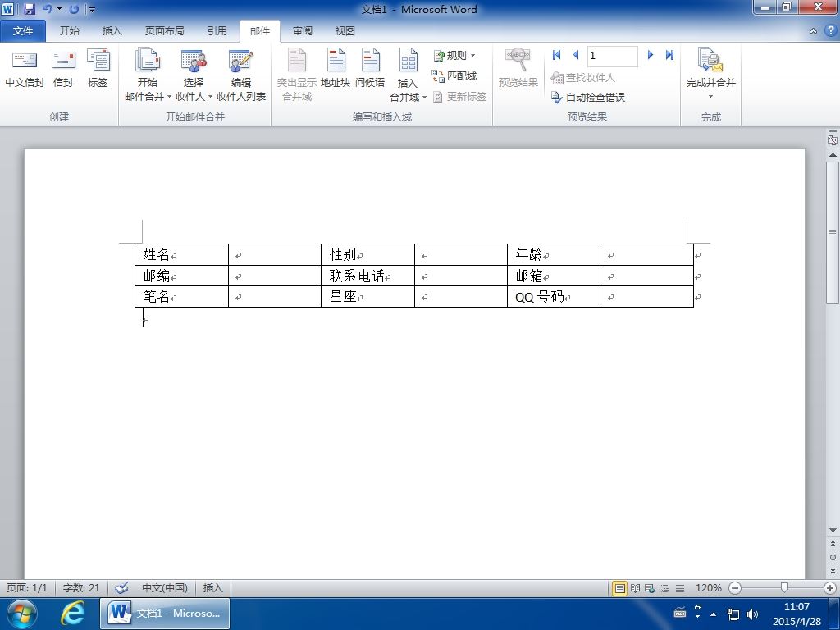840x630 pixels.
Task: Click the Save icon in quick access toolbar
Action: click(30, 9)
